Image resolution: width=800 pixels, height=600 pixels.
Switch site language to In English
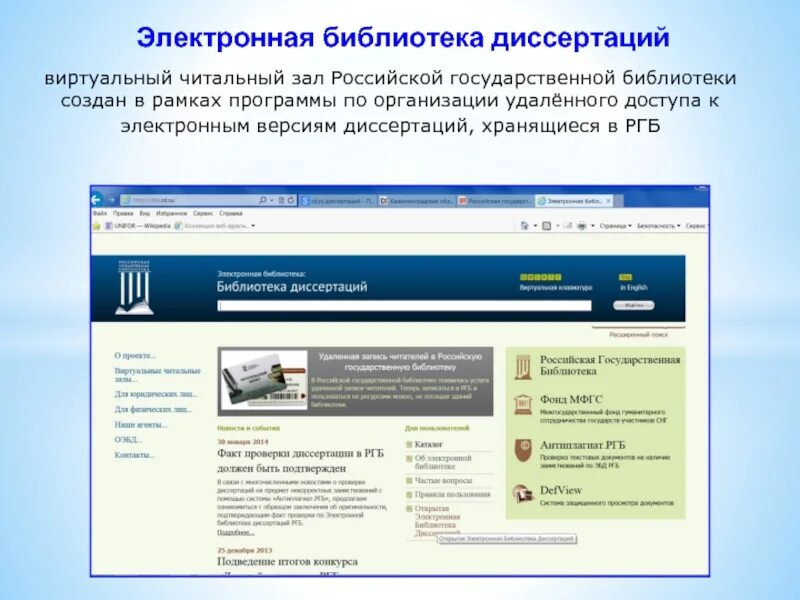click(634, 287)
